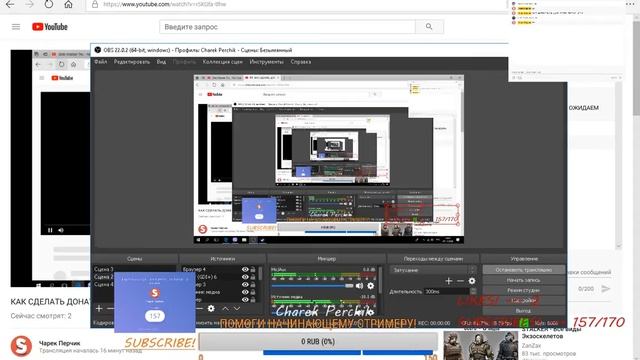Open Чарек Перчик channel name link

(x=60, y=343)
